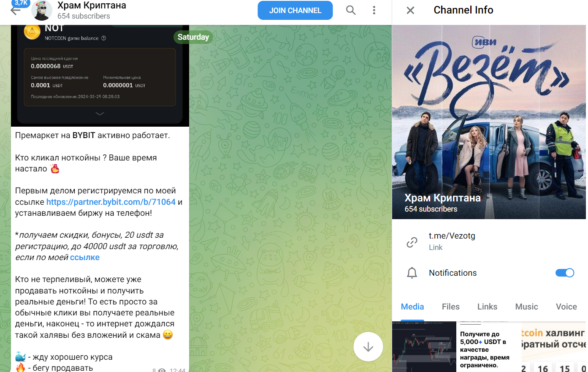This screenshot has height=372, width=588.
Task: Click the JOIN CHANNEL button
Action: pos(295,11)
